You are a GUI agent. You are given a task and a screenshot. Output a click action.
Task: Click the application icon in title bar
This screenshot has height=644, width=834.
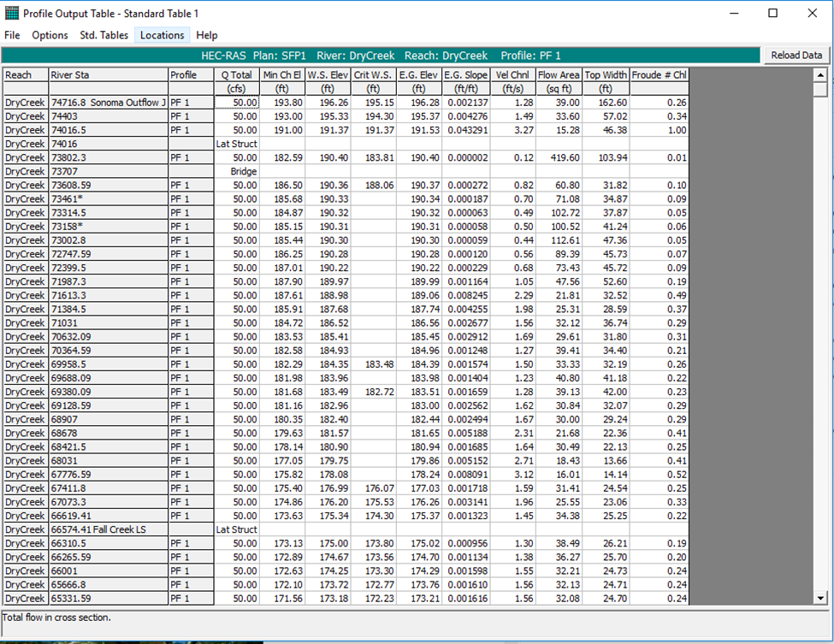(x=12, y=14)
